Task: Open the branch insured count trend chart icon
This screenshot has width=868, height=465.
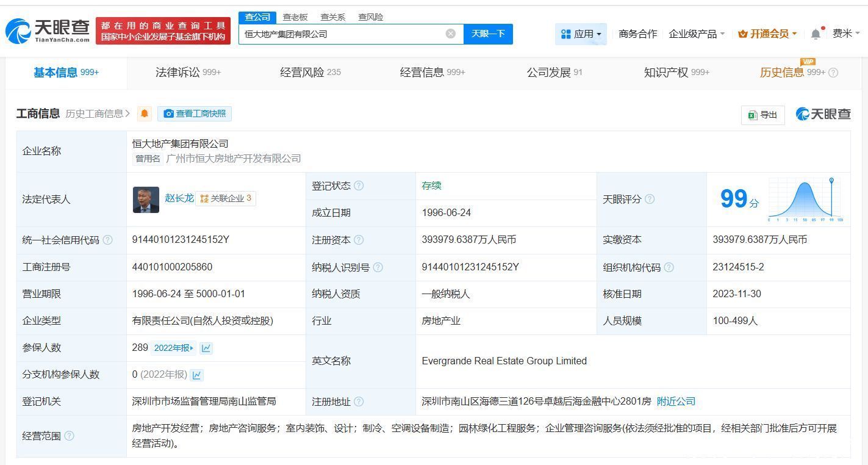Action: tap(196, 375)
